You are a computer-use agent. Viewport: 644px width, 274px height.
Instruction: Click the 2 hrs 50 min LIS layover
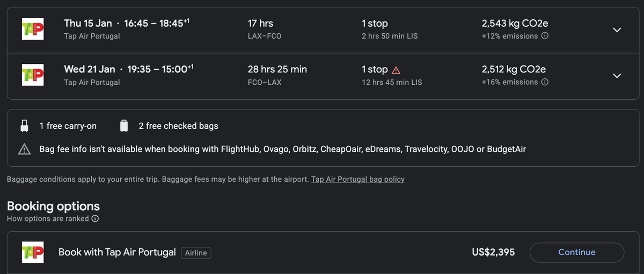pyautogui.click(x=390, y=36)
